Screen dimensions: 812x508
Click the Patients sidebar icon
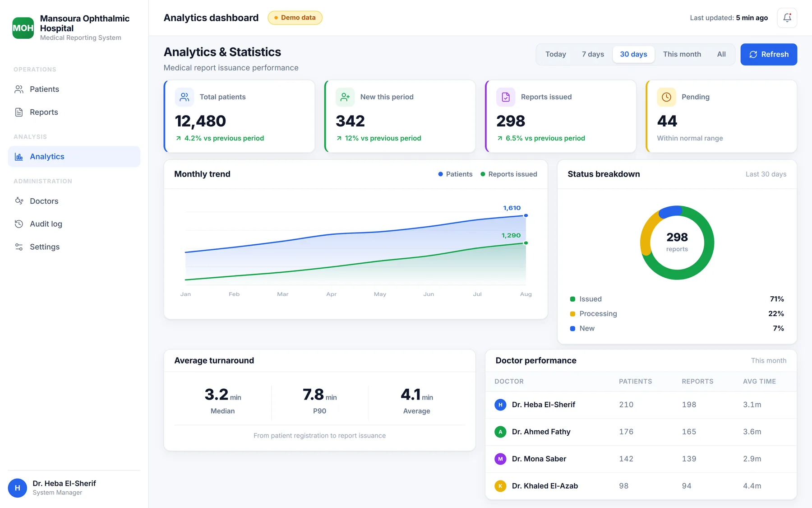[19, 89]
